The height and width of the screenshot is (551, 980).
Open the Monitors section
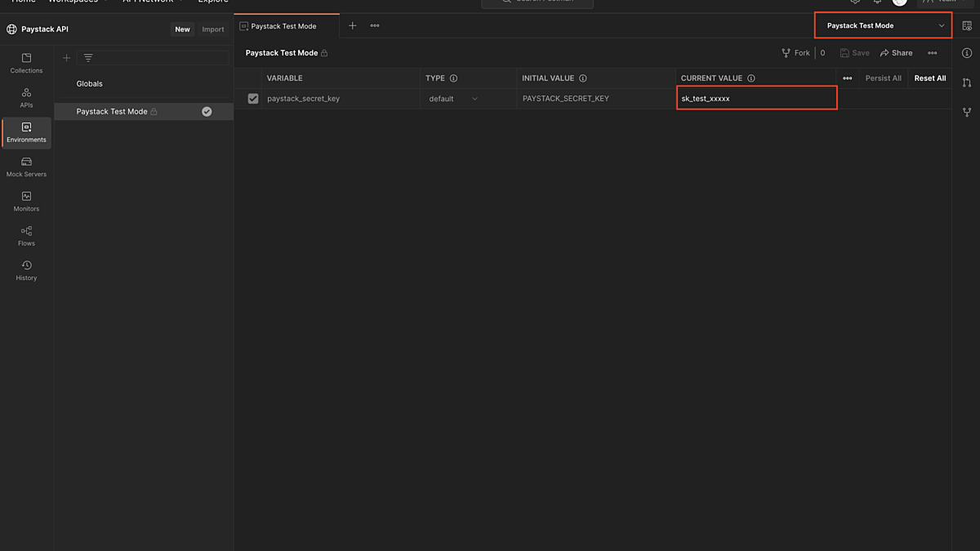[26, 202]
